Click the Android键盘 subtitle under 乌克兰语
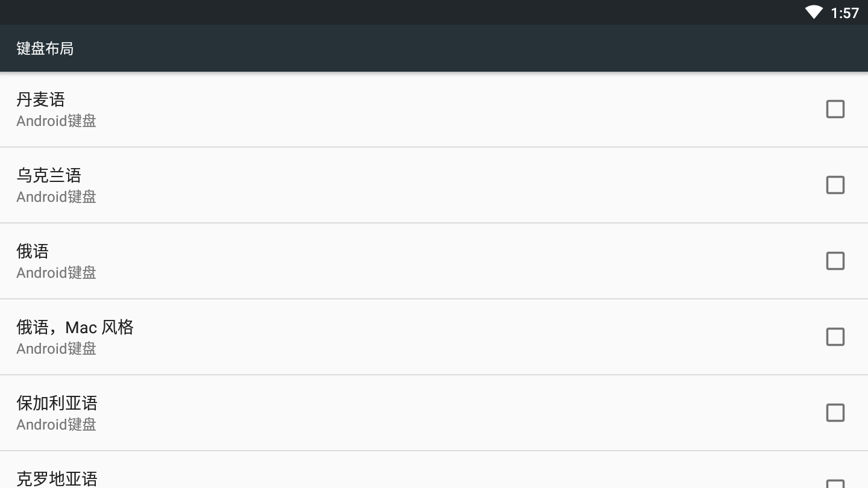 pos(56,197)
